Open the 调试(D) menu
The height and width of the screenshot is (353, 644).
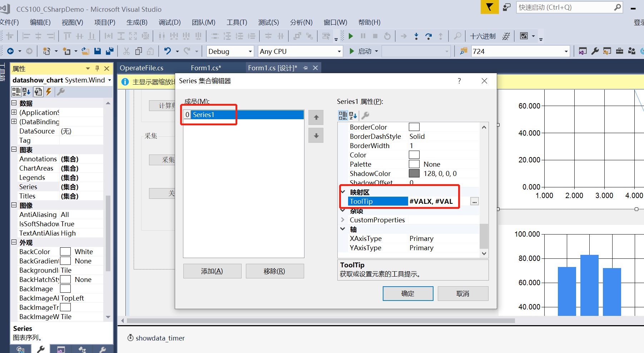(169, 22)
